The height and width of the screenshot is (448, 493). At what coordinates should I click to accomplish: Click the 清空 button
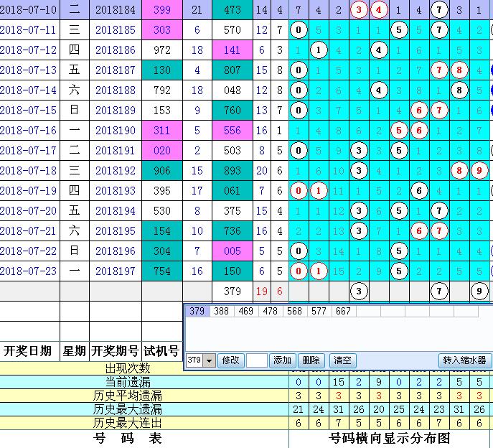click(x=342, y=360)
